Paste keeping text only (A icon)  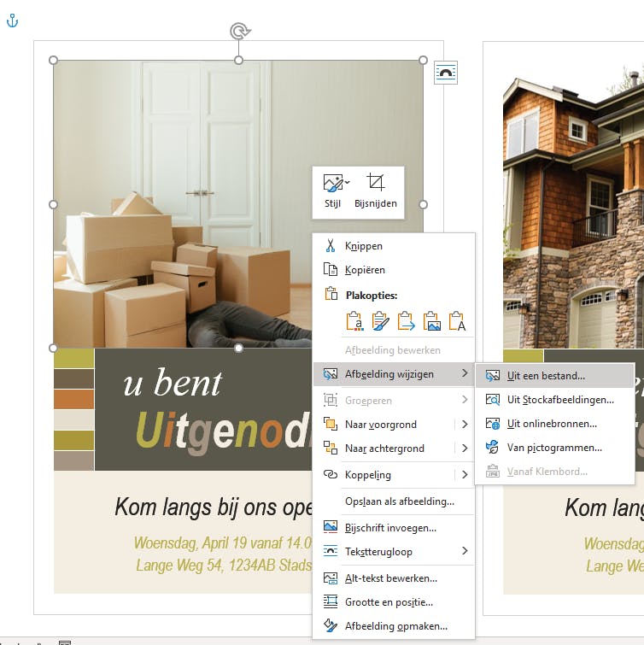point(457,321)
